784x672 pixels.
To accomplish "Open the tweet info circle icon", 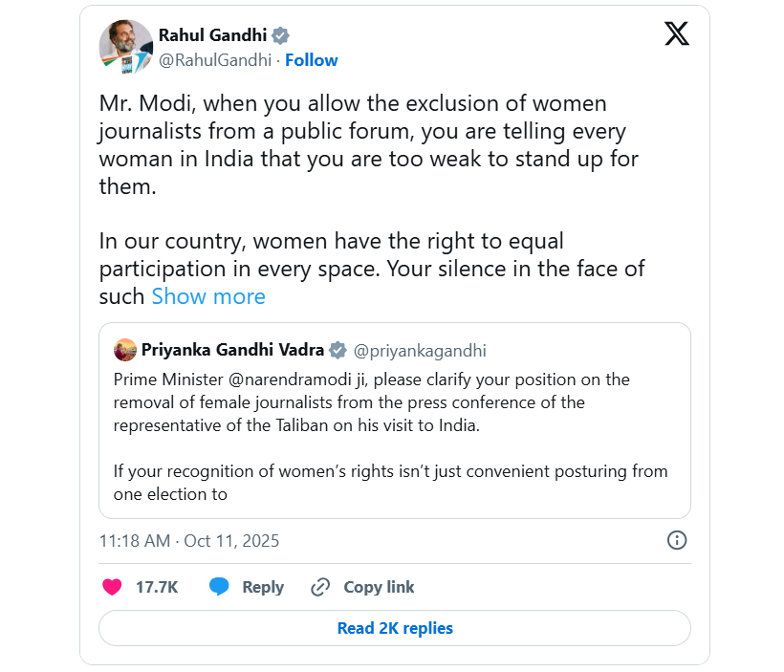I will click(x=676, y=540).
